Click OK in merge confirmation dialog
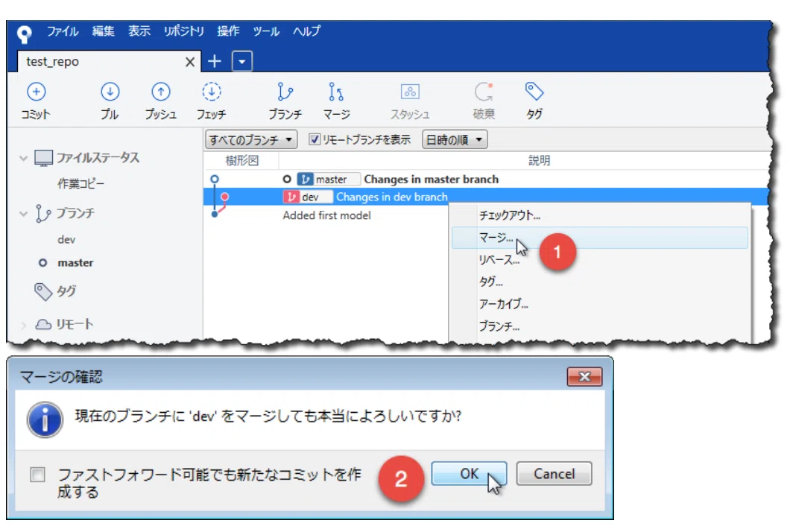Viewport: 796px width, 532px height. 469,474
